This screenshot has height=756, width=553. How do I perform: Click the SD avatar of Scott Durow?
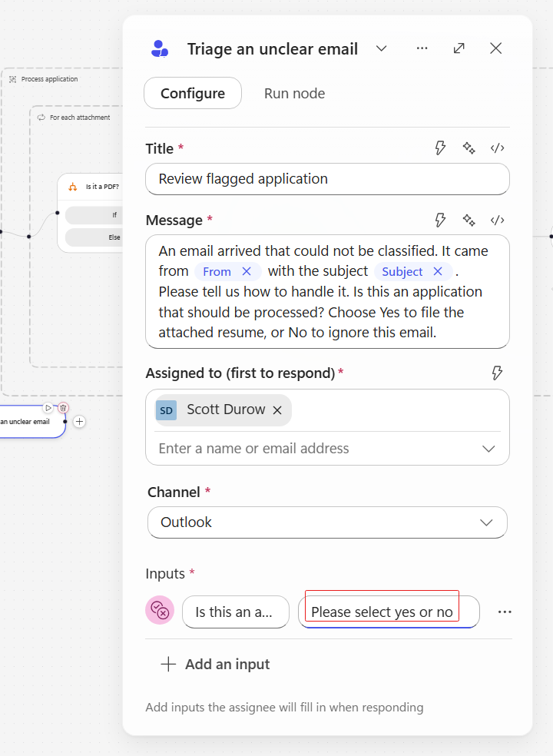tap(167, 410)
